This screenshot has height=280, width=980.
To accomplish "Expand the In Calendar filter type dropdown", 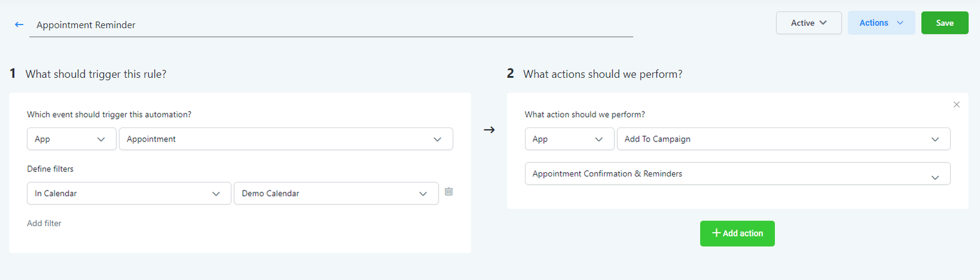I will (x=129, y=193).
